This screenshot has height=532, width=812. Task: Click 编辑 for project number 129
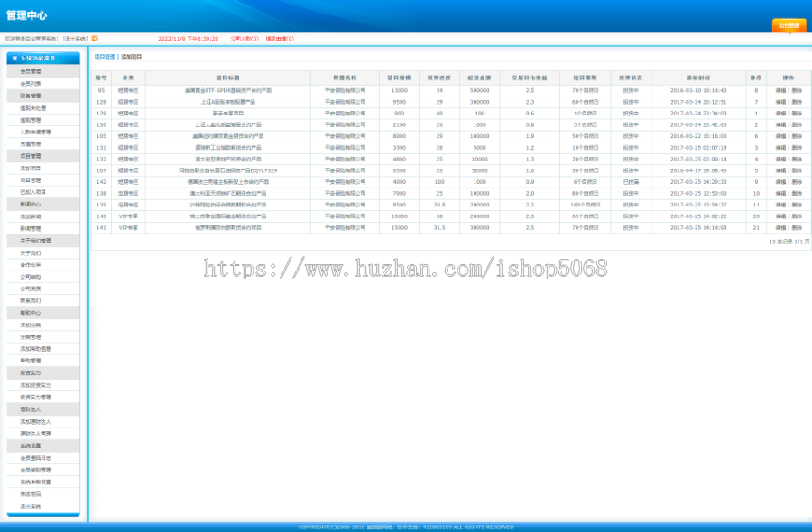780,114
